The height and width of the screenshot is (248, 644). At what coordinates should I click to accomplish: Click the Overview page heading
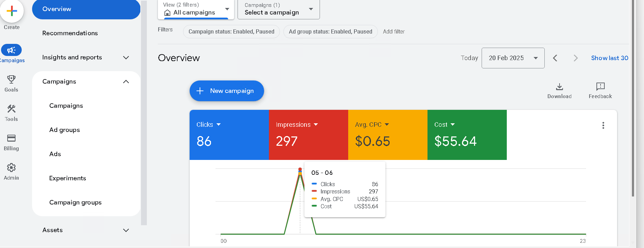[x=179, y=58]
